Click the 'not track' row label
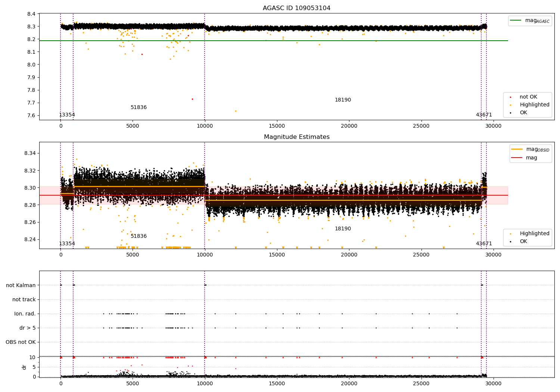The width and height of the screenshot is (560, 392). [24, 299]
